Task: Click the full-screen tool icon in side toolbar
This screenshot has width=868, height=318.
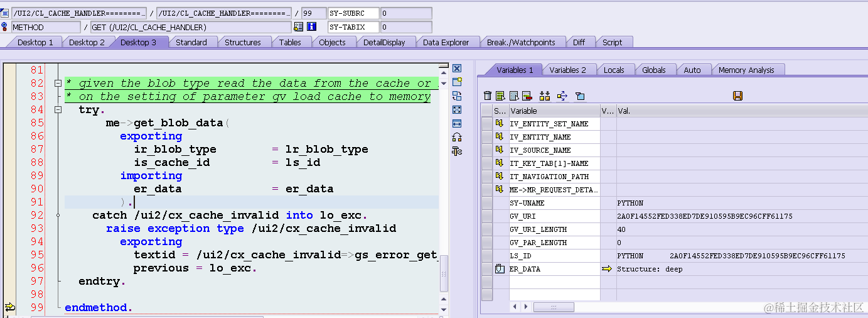Action: click(457, 109)
